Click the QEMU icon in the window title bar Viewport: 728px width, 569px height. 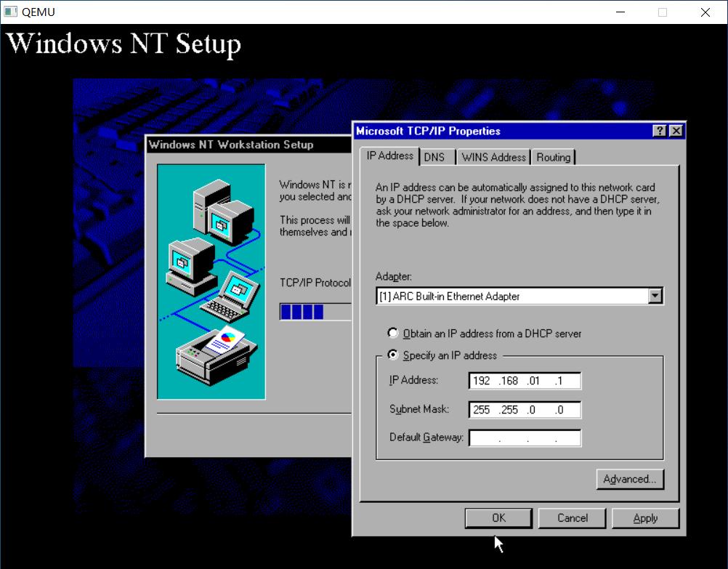[x=9, y=12]
